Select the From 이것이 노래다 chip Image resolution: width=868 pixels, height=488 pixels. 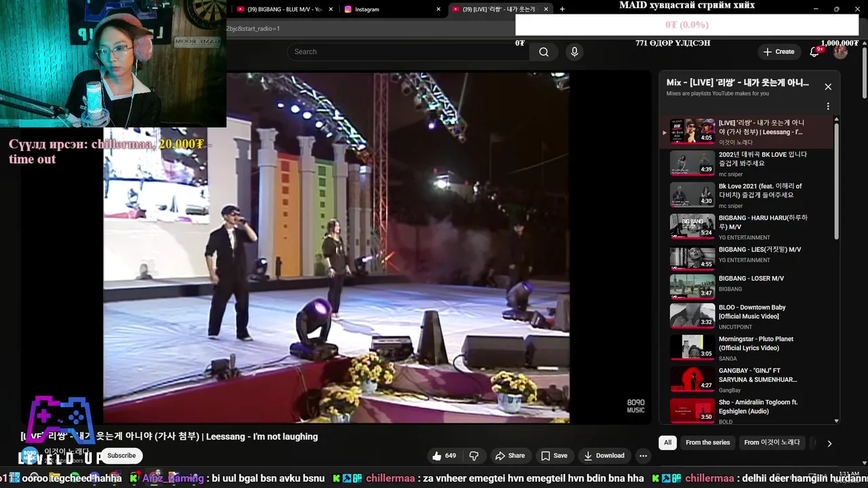click(772, 443)
